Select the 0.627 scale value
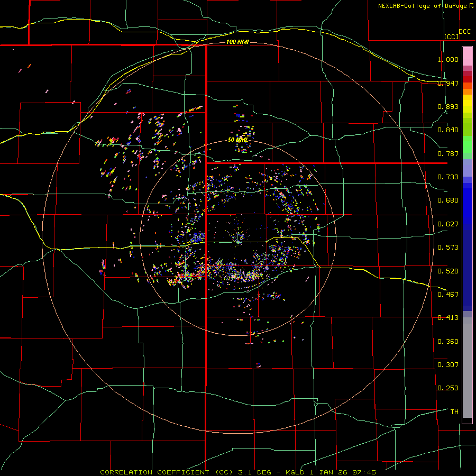476x476 pixels. click(x=448, y=224)
